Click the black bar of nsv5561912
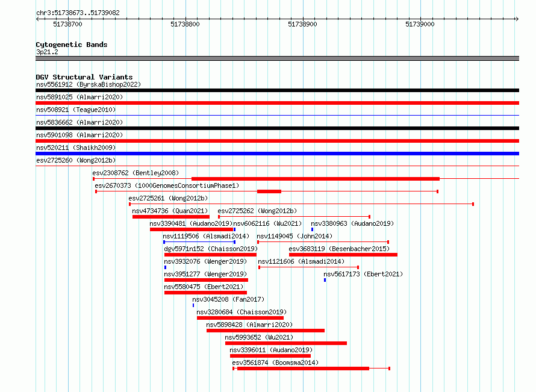This screenshot has height=392, width=536. coord(277,90)
